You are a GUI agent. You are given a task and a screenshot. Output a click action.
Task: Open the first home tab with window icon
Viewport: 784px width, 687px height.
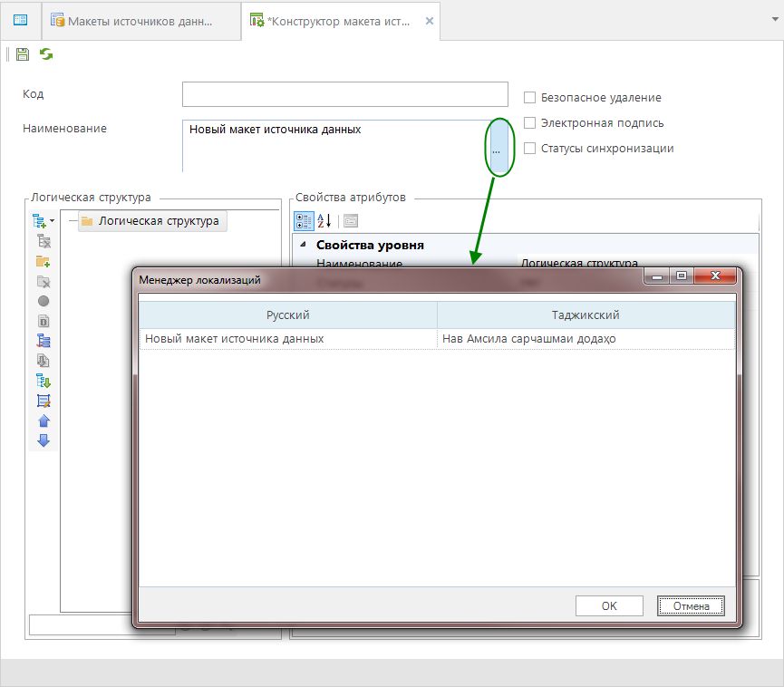coord(20,20)
